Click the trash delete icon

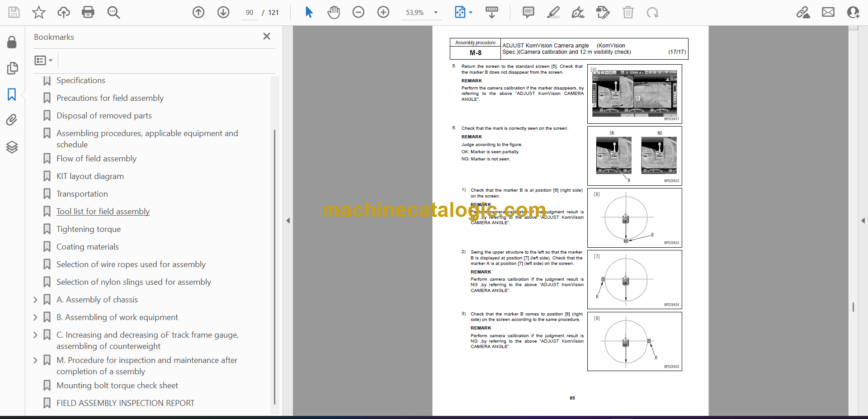628,12
